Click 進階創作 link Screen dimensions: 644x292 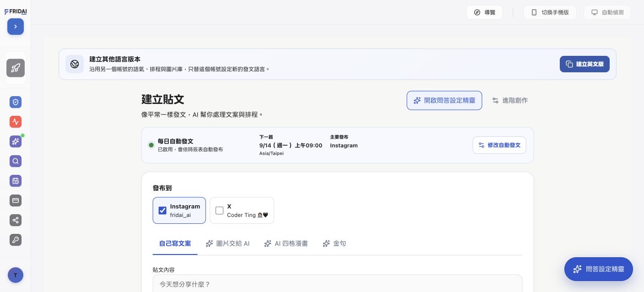click(510, 100)
